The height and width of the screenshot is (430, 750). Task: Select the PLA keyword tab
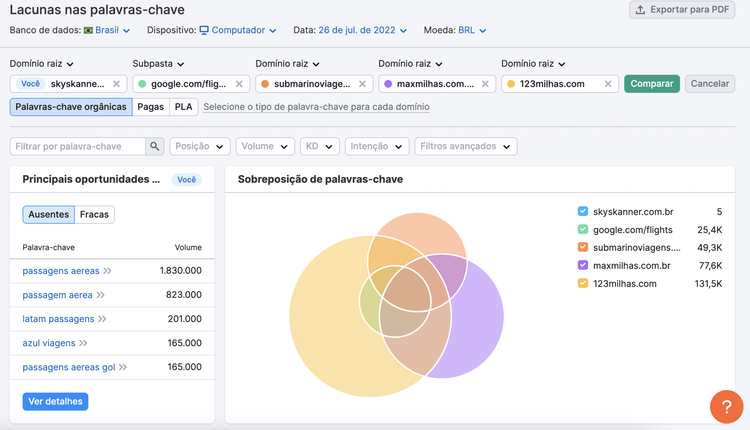(x=183, y=107)
